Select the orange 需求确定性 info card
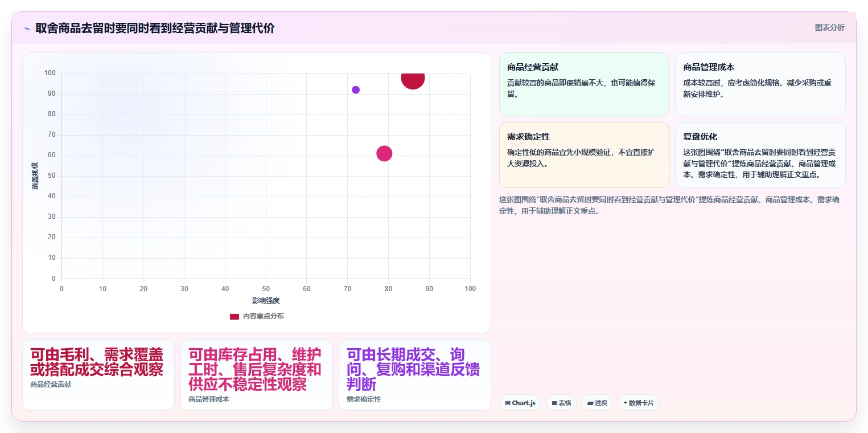Screen dimensions: 868x433 (x=584, y=154)
